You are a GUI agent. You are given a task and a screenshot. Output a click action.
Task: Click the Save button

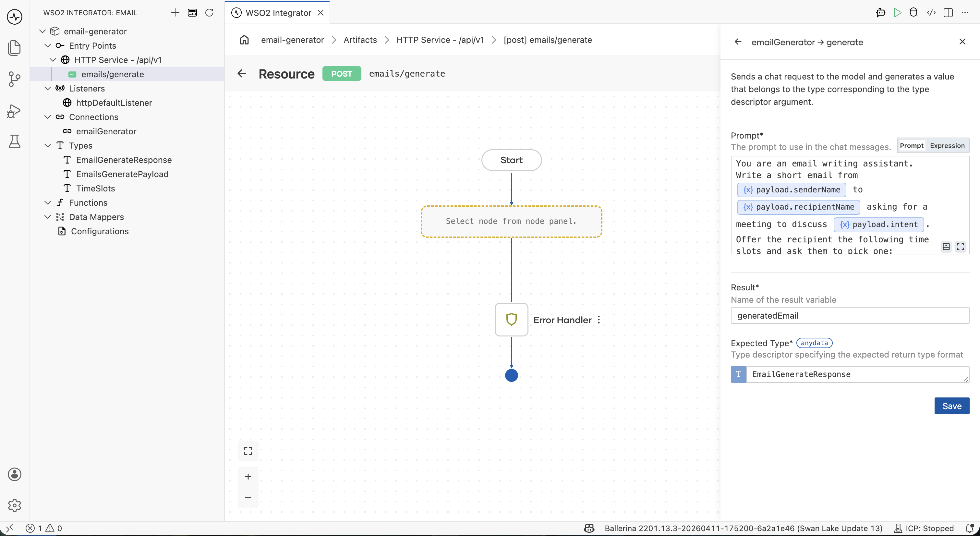pos(951,406)
